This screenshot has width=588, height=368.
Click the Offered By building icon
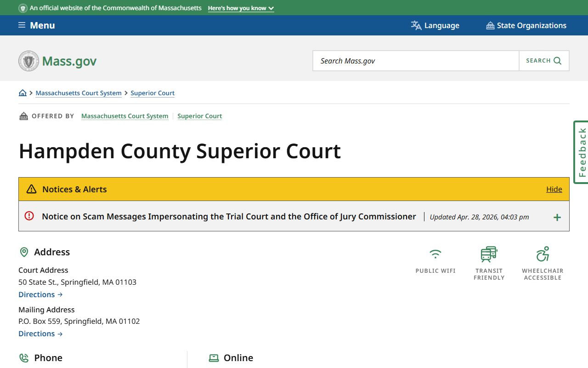point(23,116)
